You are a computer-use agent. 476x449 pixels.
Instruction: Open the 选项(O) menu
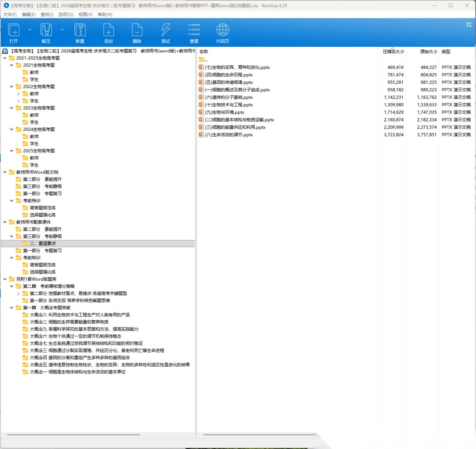(x=66, y=15)
